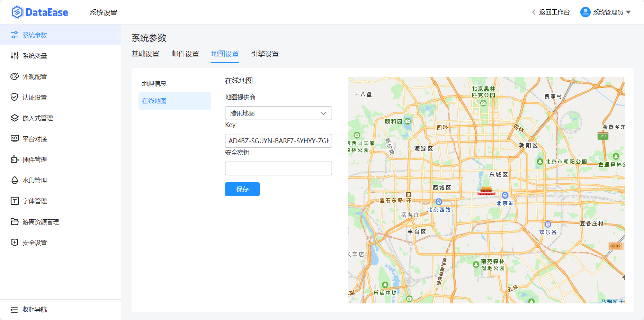Click the 系统参数 page heading
The image size is (644, 320).
coord(149,38)
